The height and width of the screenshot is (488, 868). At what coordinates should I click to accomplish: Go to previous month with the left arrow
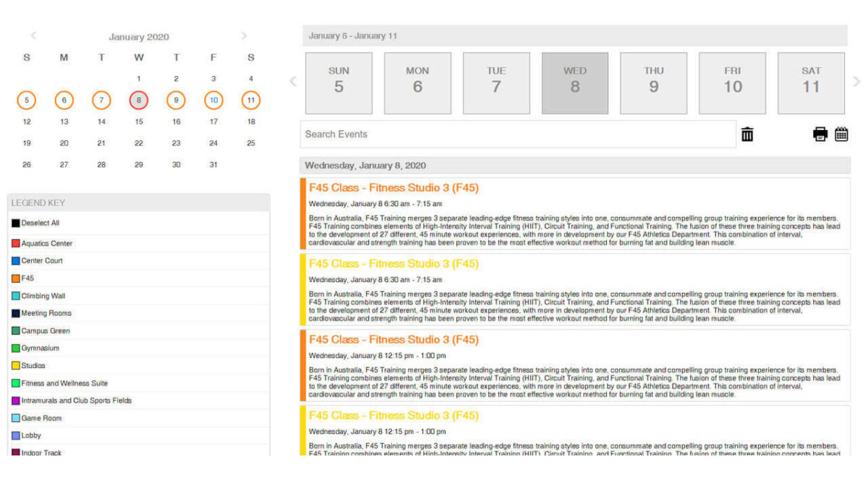33,35
